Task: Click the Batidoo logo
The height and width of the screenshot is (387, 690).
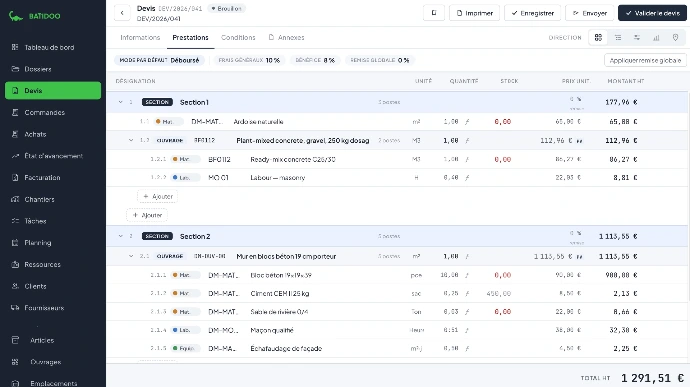Action: click(34, 16)
